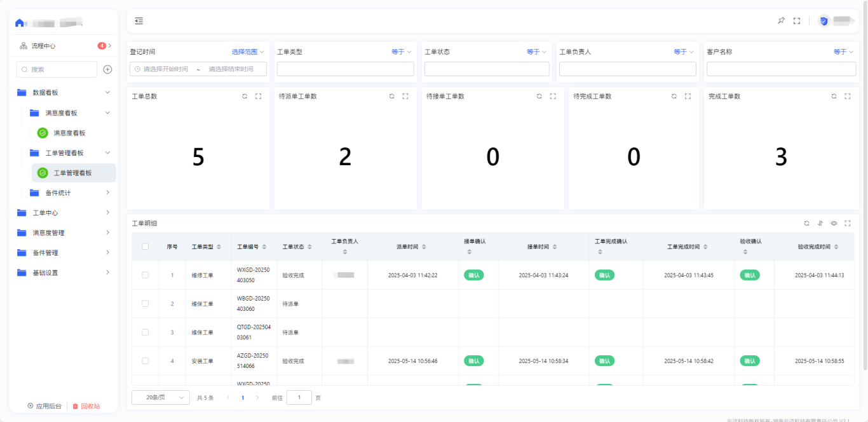Screen dimensions: 868x422
Task: Sort by 接单时间 column
Action: 555,247
